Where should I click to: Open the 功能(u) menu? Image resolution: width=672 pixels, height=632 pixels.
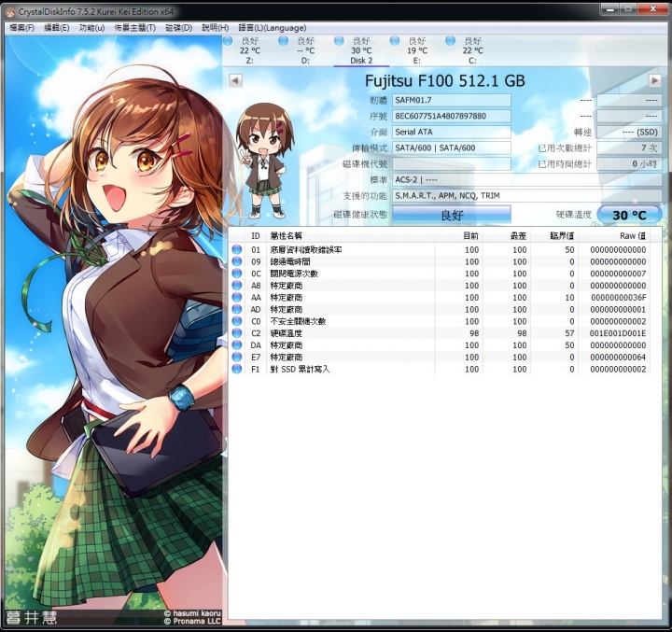pos(91,28)
